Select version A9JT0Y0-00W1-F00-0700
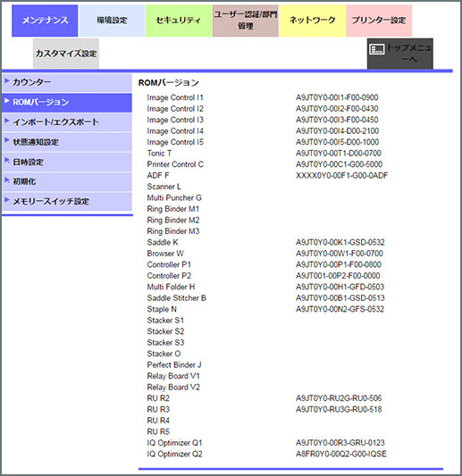Image resolution: width=462 pixels, height=476 pixels. pyautogui.click(x=340, y=254)
